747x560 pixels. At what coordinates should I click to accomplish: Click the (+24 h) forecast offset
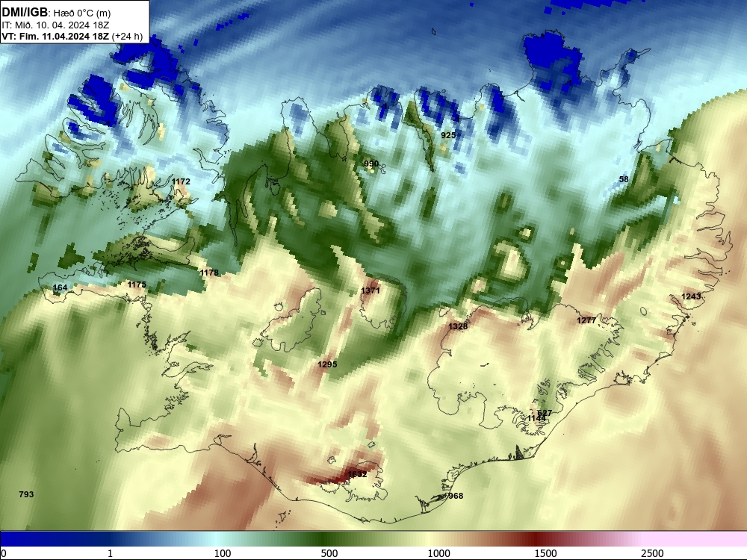tap(127, 37)
